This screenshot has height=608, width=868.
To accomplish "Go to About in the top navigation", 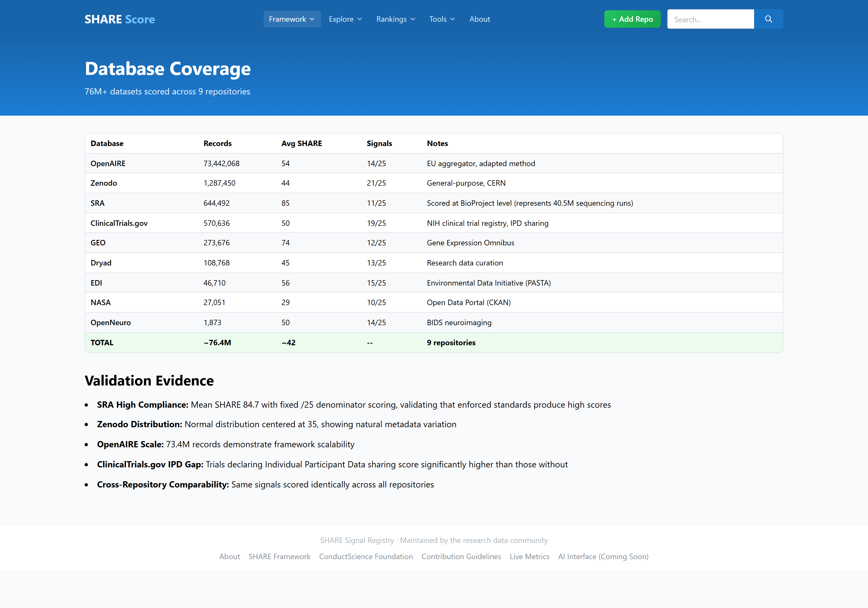I will click(479, 19).
